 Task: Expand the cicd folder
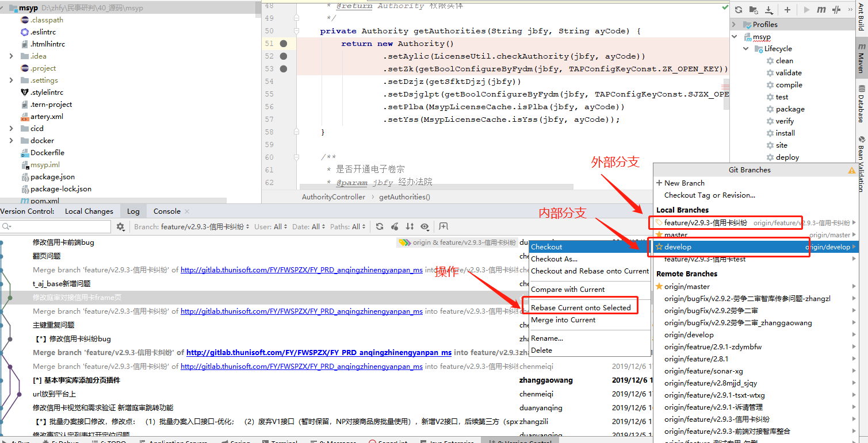(x=12, y=129)
